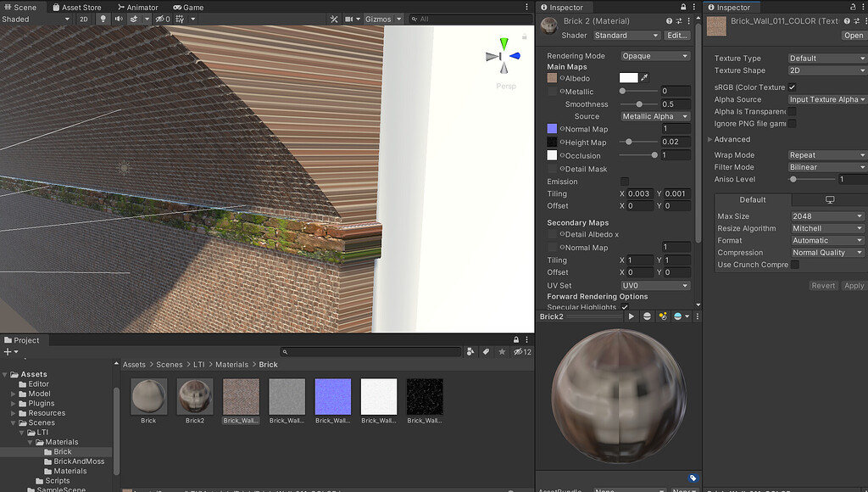Click the hidden objects crossed-eye icon

coord(161,20)
